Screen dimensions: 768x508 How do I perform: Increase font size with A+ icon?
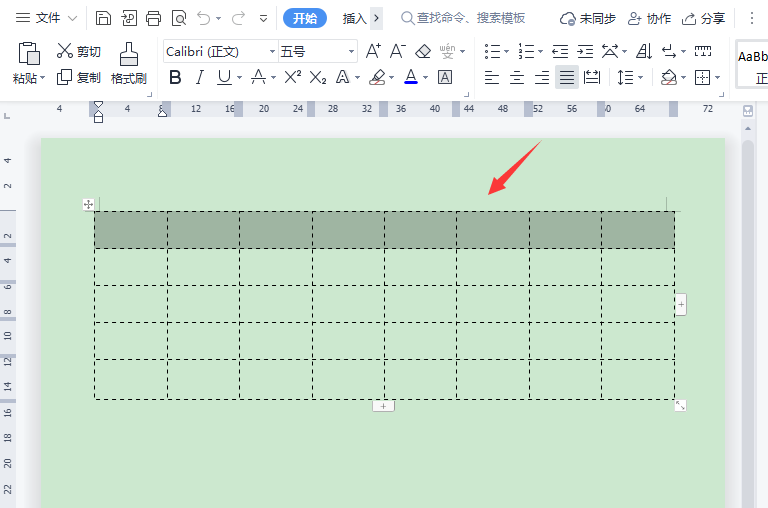pos(372,51)
